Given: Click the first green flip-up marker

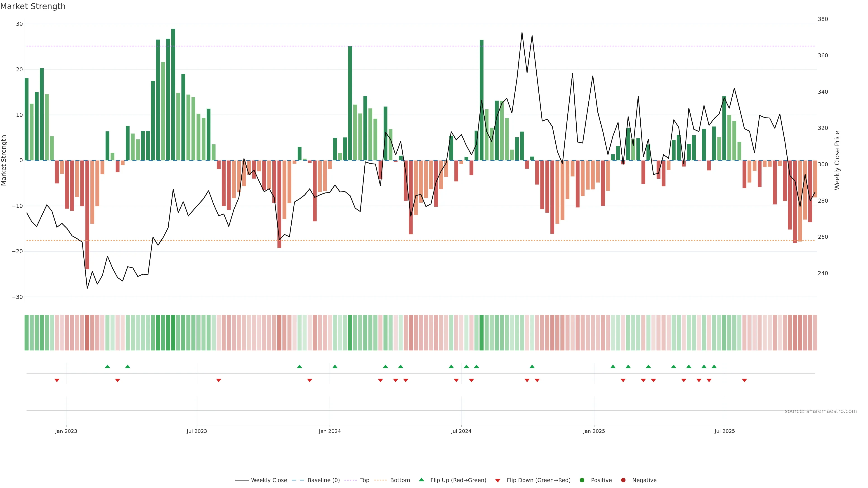Looking at the screenshot, I should [x=108, y=366].
